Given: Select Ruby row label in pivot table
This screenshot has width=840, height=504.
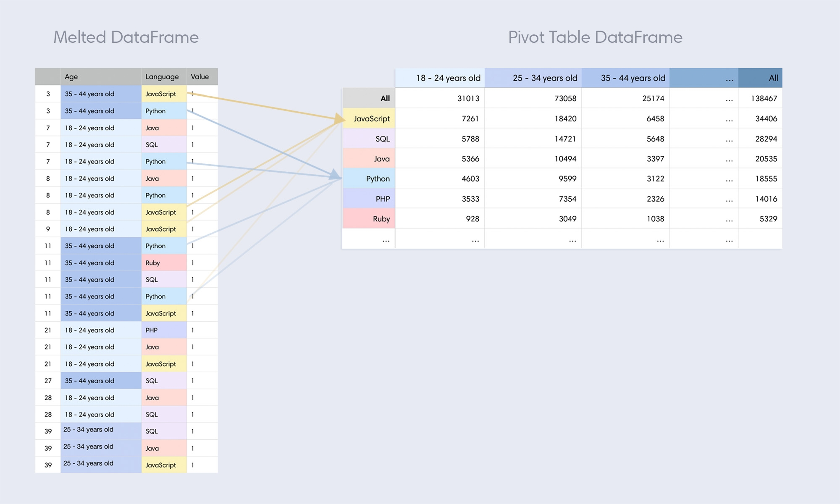Looking at the screenshot, I should [x=369, y=218].
